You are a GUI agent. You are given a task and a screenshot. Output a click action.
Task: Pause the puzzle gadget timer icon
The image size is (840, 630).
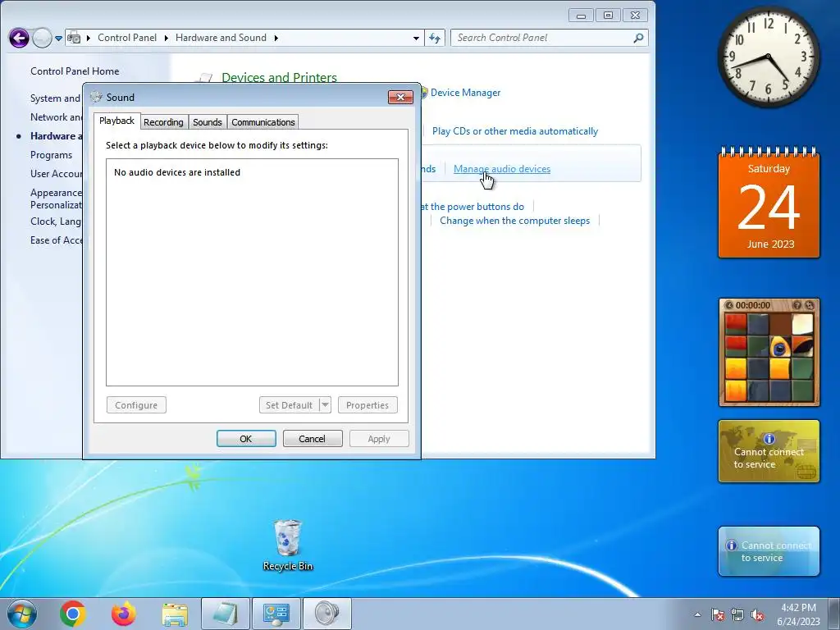point(728,305)
